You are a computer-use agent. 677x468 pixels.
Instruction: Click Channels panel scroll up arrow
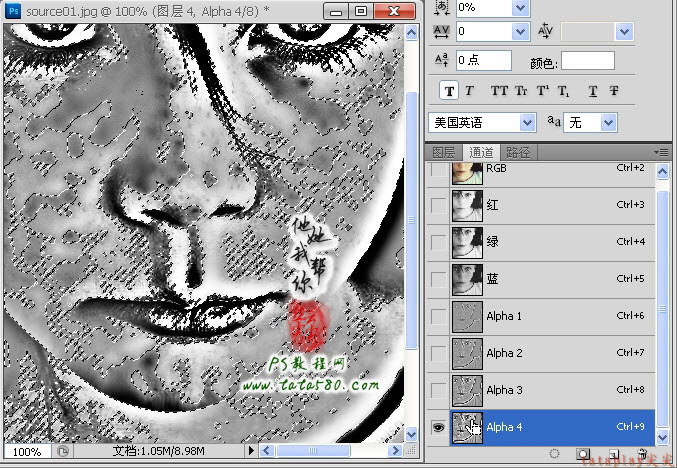(x=662, y=172)
